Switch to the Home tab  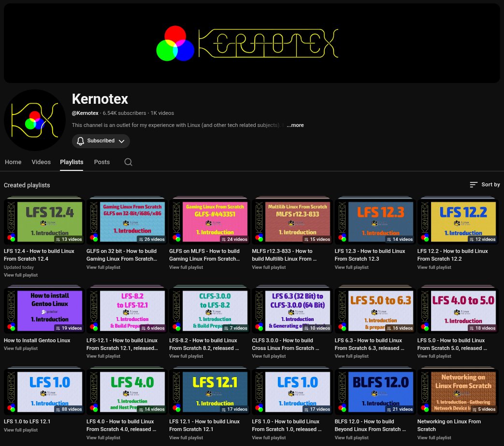(13, 162)
